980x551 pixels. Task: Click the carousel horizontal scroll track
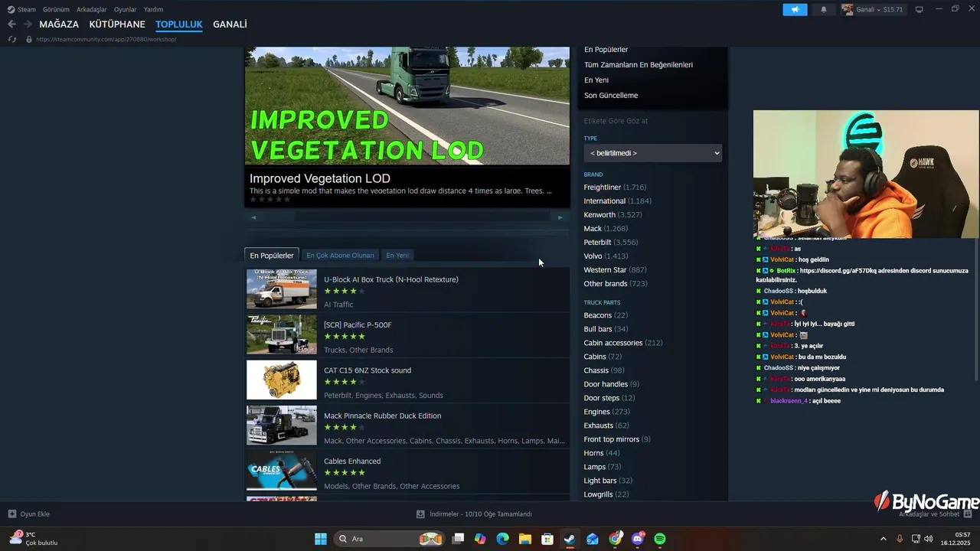click(407, 217)
